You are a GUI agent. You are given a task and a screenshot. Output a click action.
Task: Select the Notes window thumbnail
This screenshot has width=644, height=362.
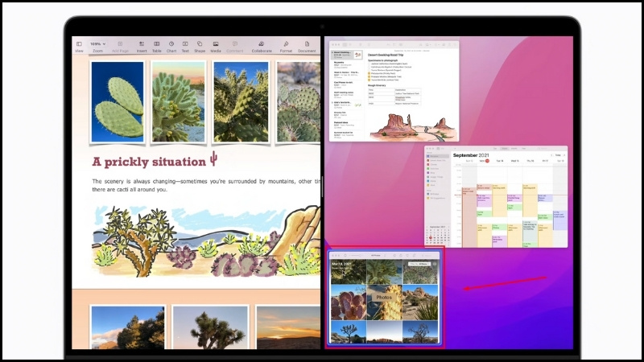point(394,91)
